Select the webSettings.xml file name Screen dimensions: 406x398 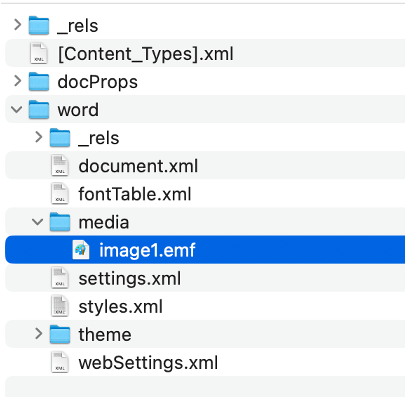(148, 362)
